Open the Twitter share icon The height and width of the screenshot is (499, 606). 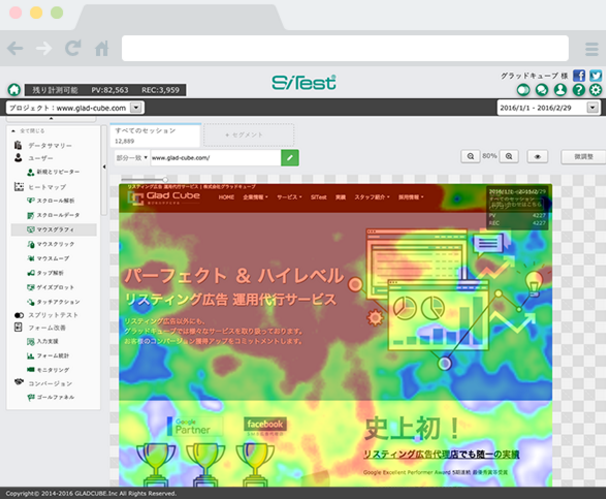(x=596, y=75)
